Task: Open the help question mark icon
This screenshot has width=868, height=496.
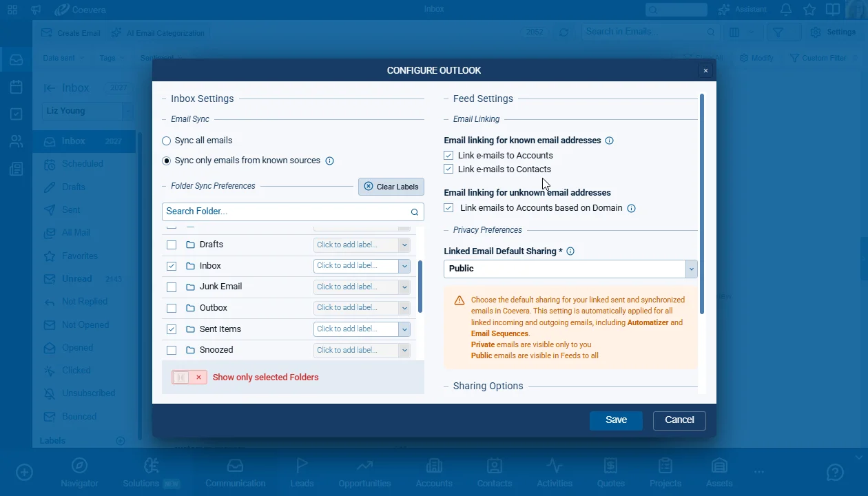Action: coord(835,472)
